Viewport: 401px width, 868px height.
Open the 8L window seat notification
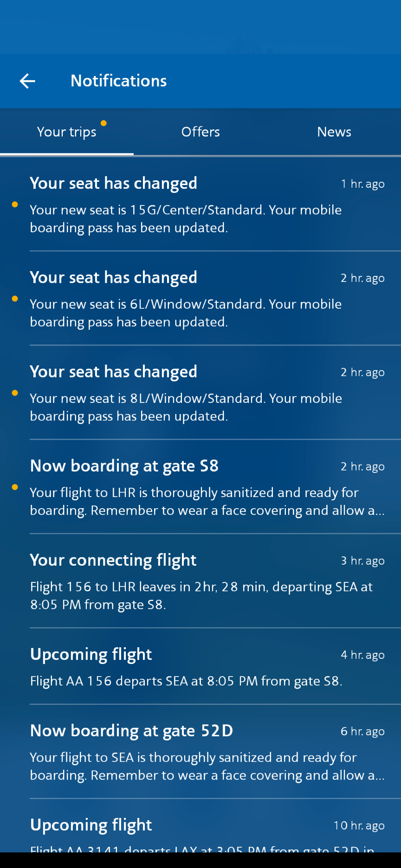200,393
